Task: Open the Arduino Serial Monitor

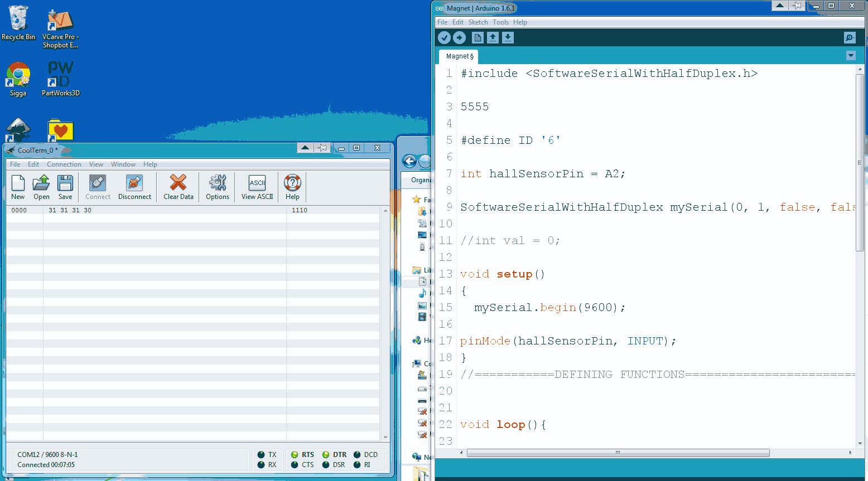Action: [850, 37]
